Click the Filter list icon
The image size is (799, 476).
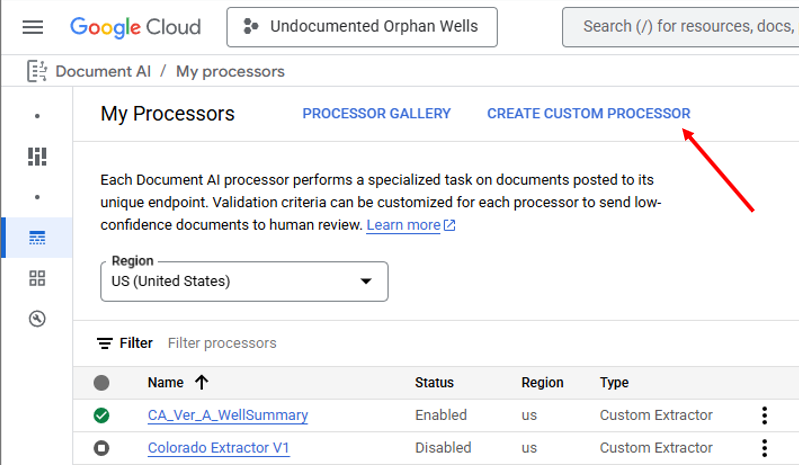click(105, 343)
